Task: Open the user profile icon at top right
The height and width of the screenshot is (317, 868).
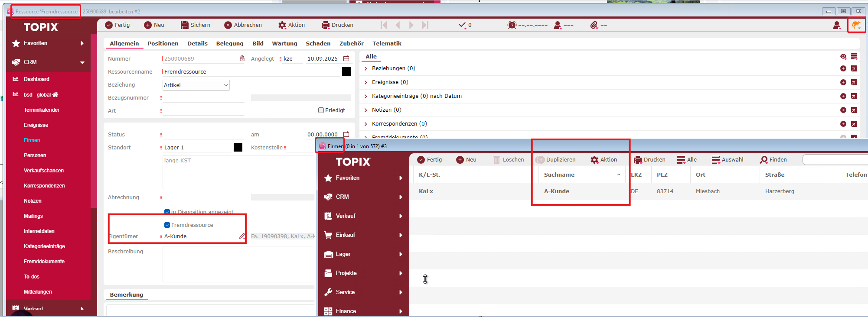Action: pos(837,25)
